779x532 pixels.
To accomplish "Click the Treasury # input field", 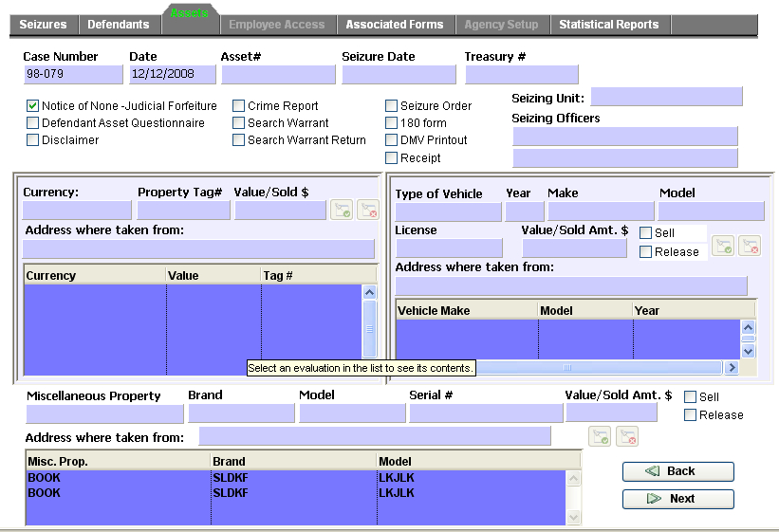I will click(x=522, y=75).
